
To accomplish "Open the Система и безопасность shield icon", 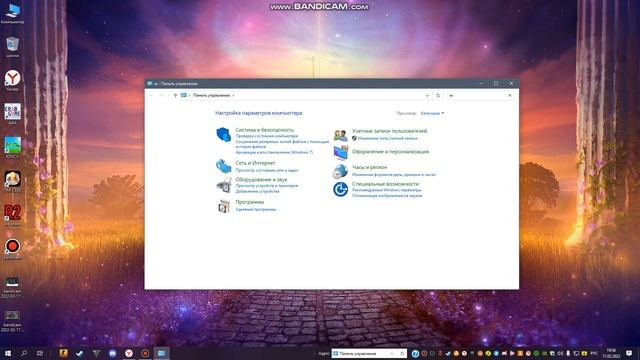I will 223,134.
